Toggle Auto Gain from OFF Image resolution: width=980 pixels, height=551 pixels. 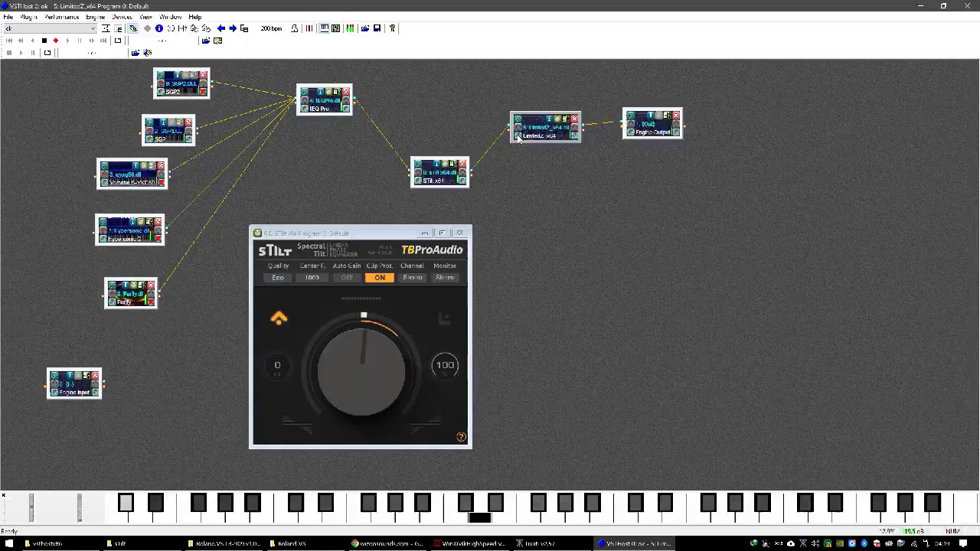pos(347,278)
